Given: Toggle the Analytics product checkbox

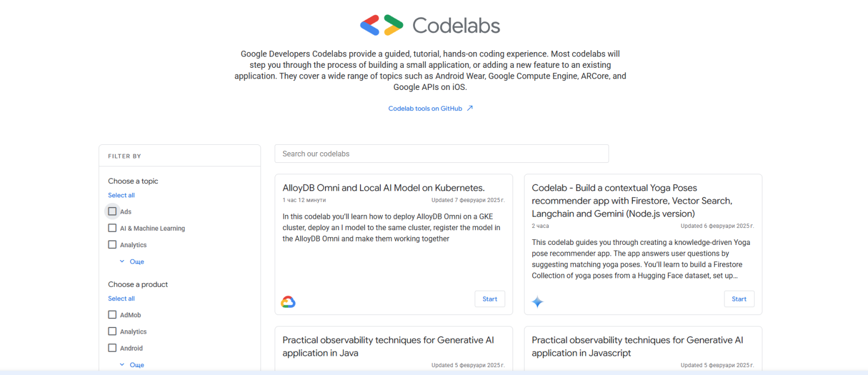Looking at the screenshot, I should 112,331.
